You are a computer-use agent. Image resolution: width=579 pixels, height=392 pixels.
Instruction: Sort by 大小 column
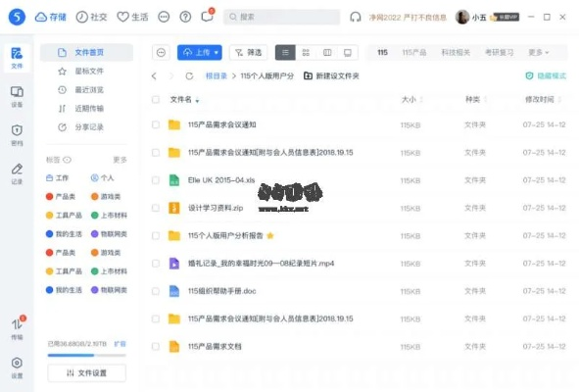411,99
